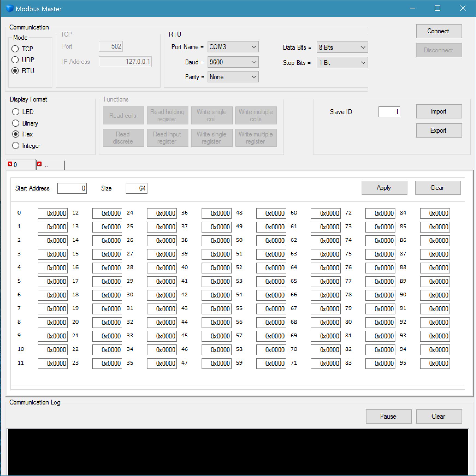Edit the Slave ID value

[x=389, y=112]
